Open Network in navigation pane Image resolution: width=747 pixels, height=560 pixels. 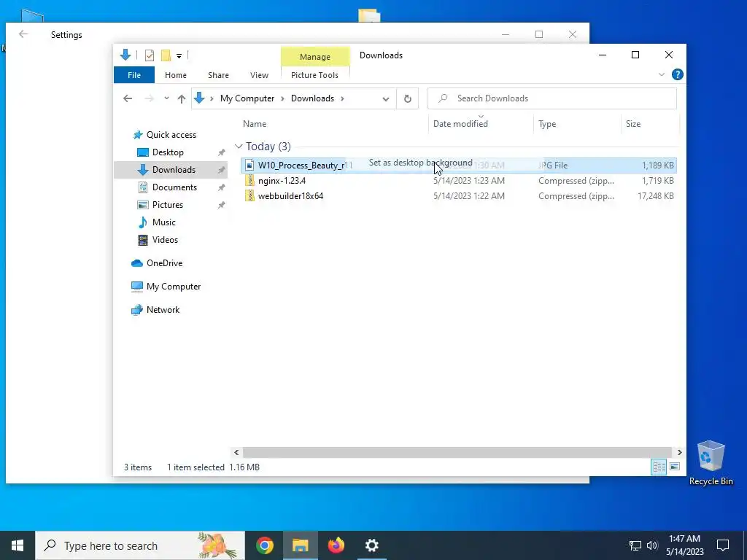click(163, 309)
